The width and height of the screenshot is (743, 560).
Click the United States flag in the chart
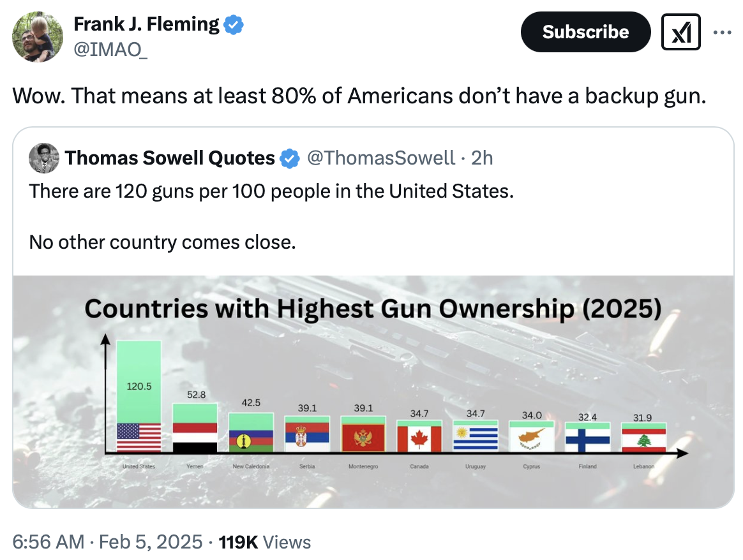[139, 438]
